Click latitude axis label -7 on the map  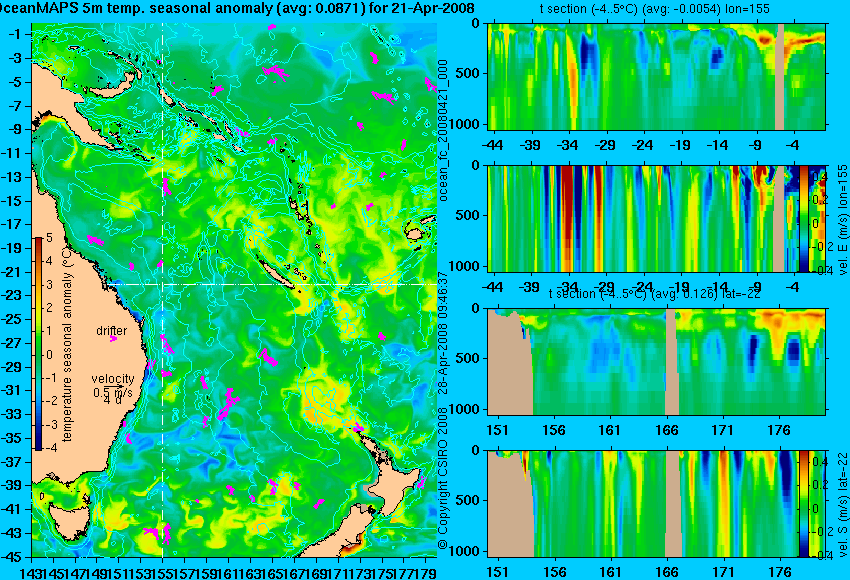17,106
